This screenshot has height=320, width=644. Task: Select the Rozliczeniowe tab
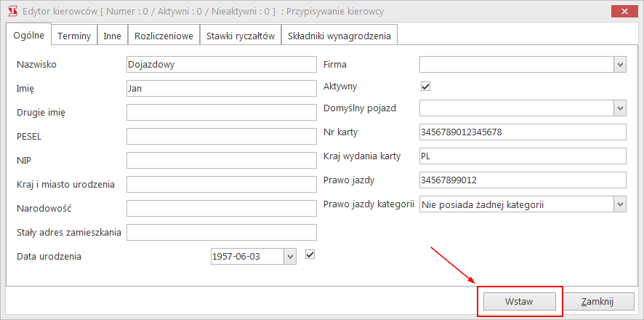point(164,36)
